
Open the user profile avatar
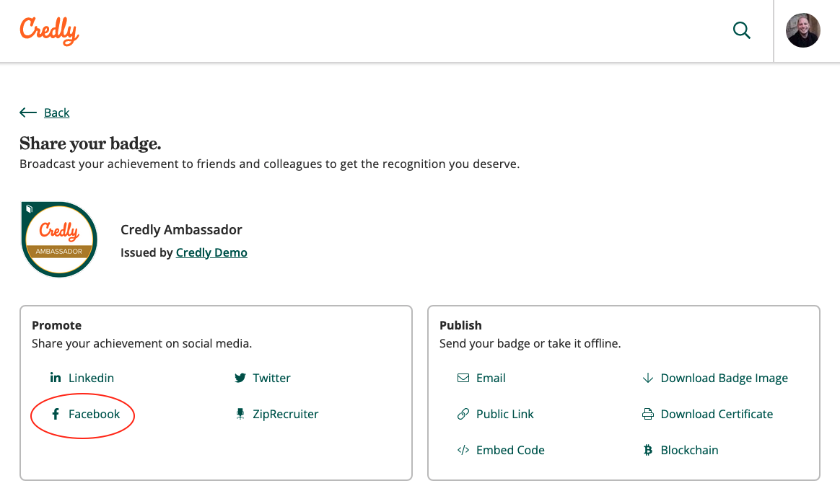[x=802, y=30]
